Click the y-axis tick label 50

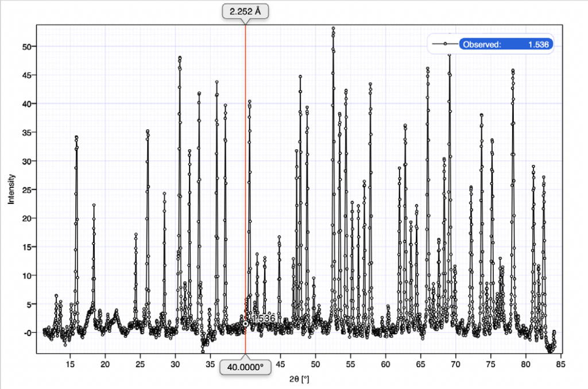coord(26,46)
